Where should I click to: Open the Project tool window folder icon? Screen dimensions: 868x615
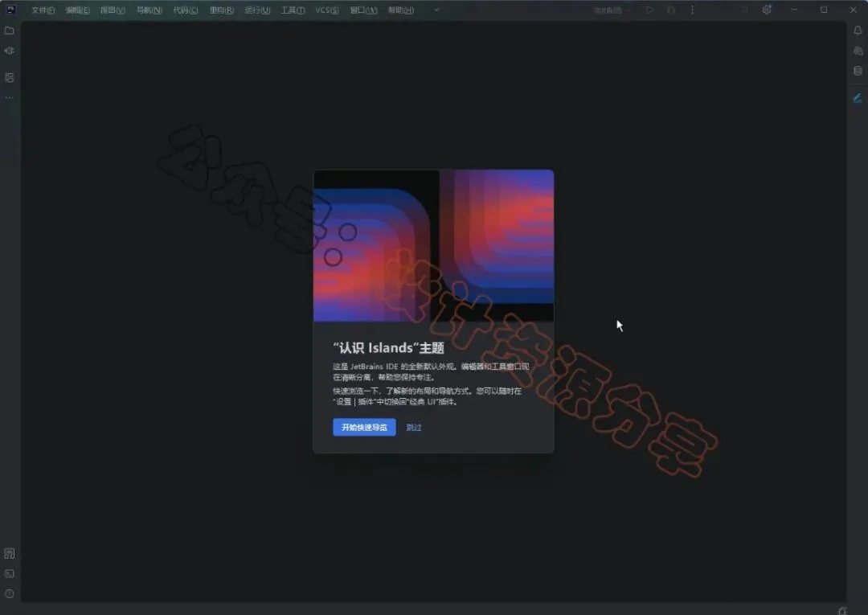[10, 31]
